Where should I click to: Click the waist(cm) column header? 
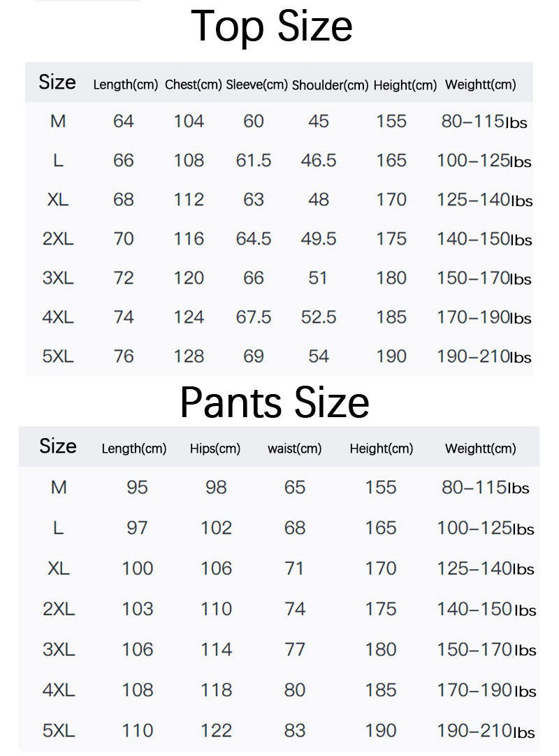coord(294,449)
